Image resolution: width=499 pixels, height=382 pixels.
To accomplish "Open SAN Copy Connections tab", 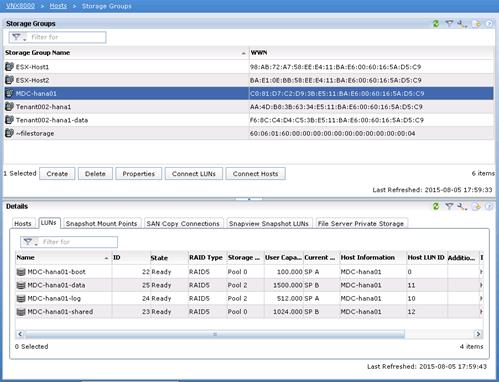I will click(x=183, y=224).
